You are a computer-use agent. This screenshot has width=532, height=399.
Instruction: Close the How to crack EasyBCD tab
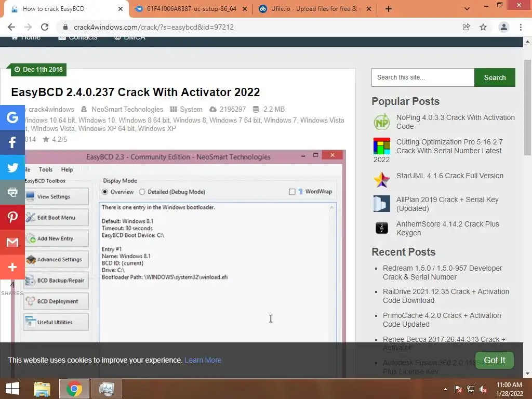pyautogui.click(x=121, y=9)
